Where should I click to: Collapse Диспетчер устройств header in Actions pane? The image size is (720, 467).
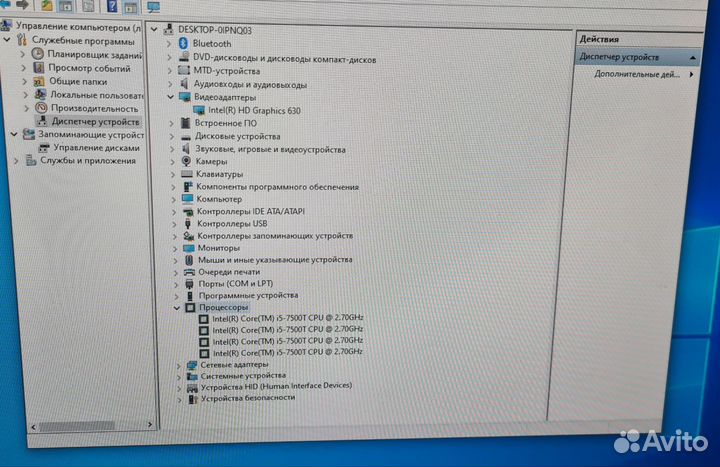click(x=692, y=58)
